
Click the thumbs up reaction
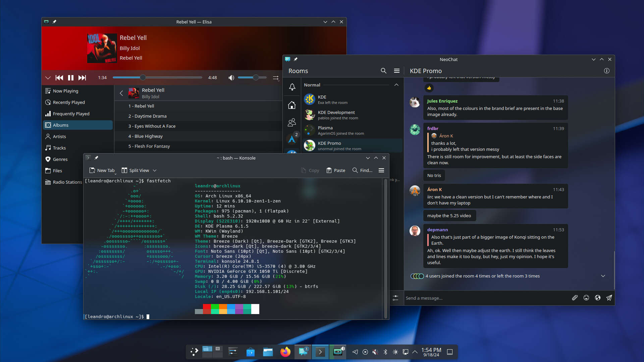pos(429,88)
